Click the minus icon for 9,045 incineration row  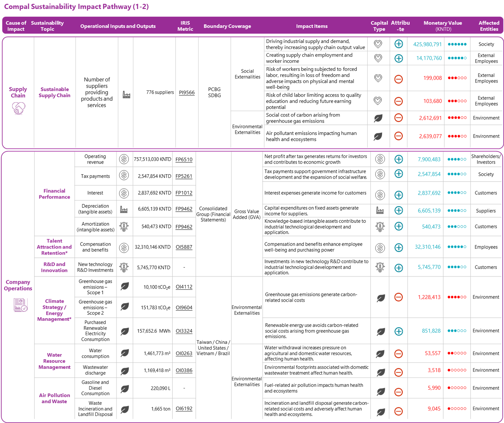coord(399,411)
